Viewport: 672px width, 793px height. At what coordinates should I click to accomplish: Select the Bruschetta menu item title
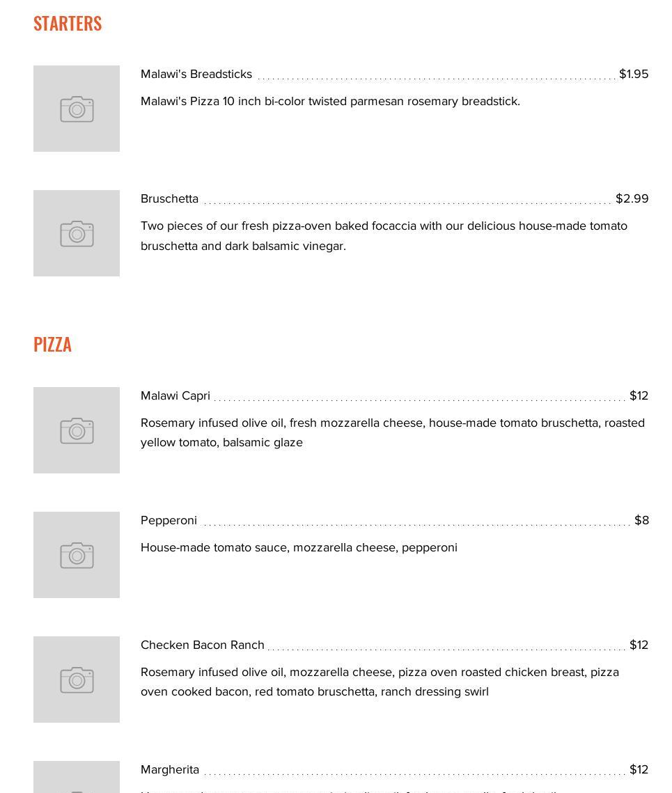click(x=169, y=198)
